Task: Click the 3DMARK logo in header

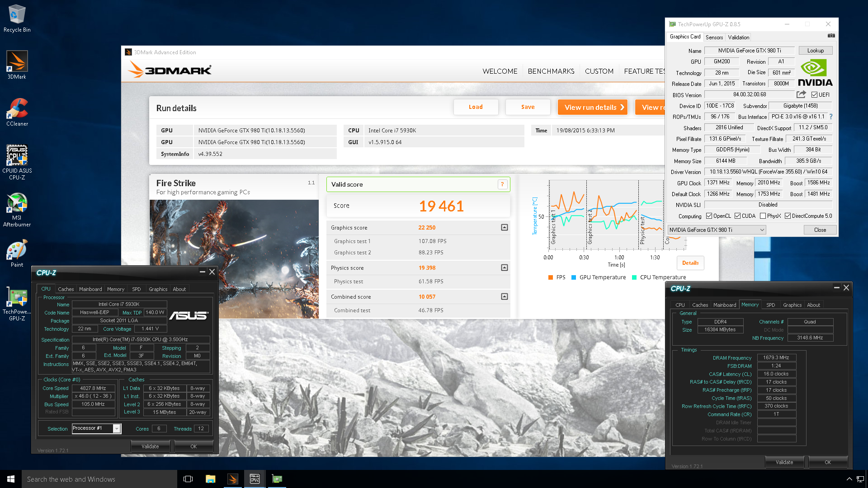Action: pos(170,70)
